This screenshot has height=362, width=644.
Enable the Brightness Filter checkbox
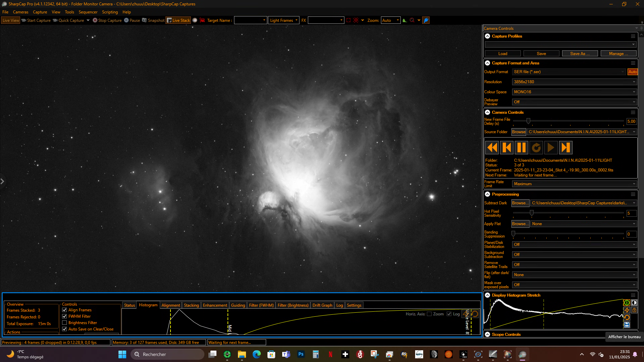64,323
